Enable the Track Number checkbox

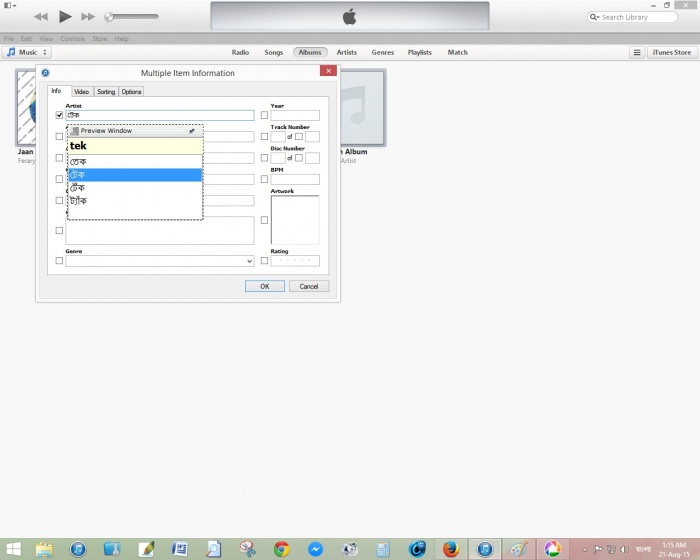pyautogui.click(x=264, y=136)
